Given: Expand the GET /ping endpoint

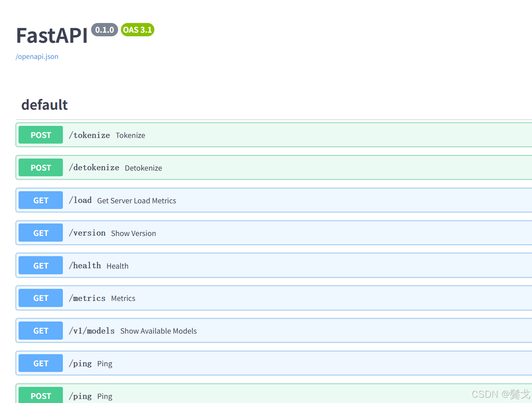Looking at the screenshot, I should pos(274,363).
